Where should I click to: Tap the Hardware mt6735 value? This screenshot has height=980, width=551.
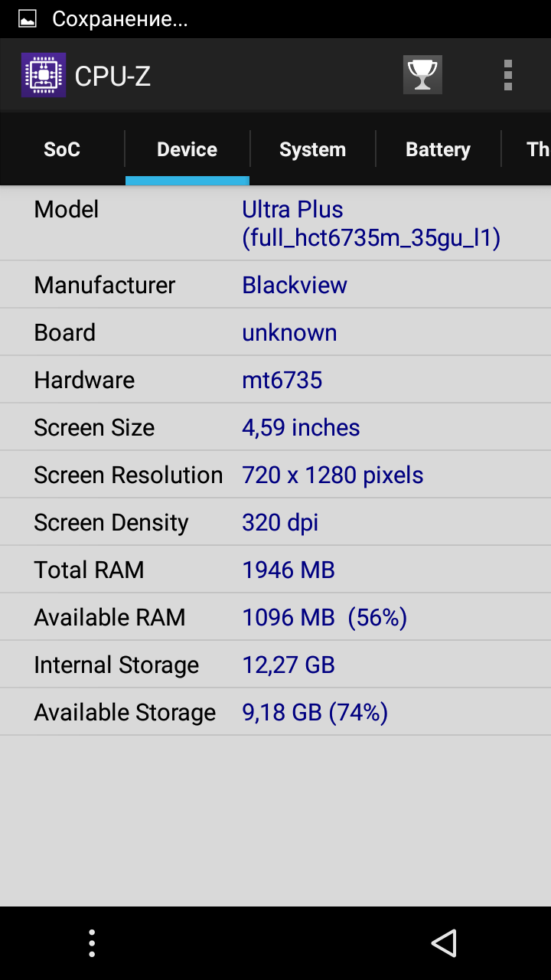click(282, 380)
